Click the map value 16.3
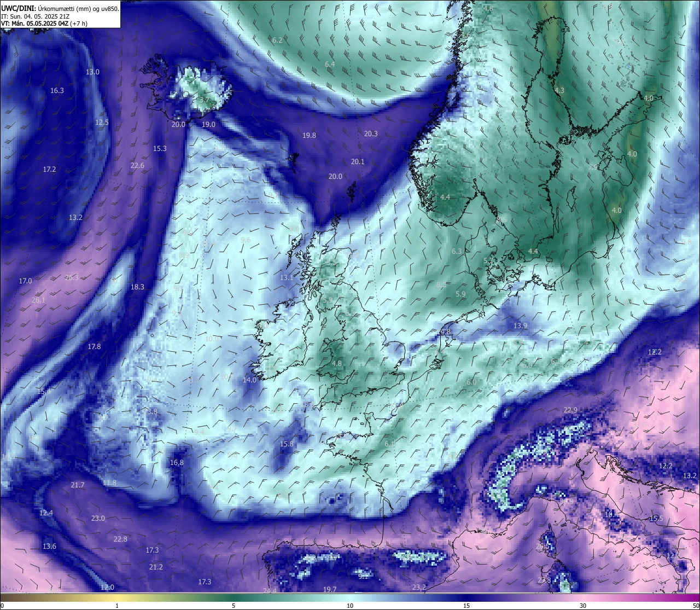Screen dimensions: 700x610 (x=57, y=91)
